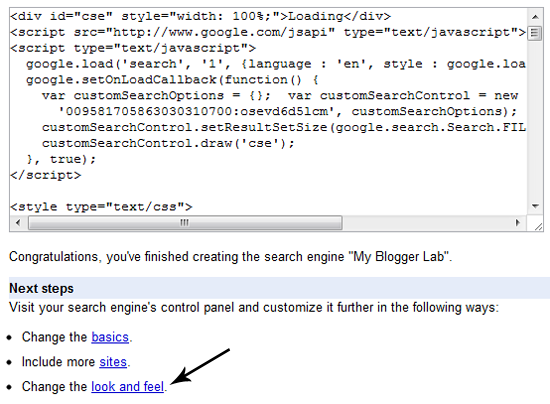Click the vertical scrollbar thumb in code box
The height and width of the screenshot is (404, 550).
(x=535, y=33)
